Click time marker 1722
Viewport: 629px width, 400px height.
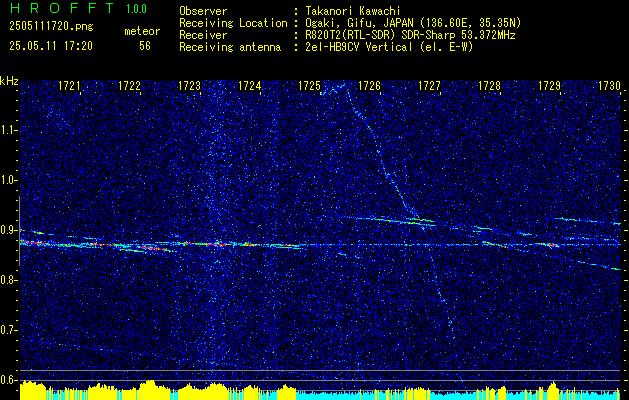pyautogui.click(x=130, y=85)
